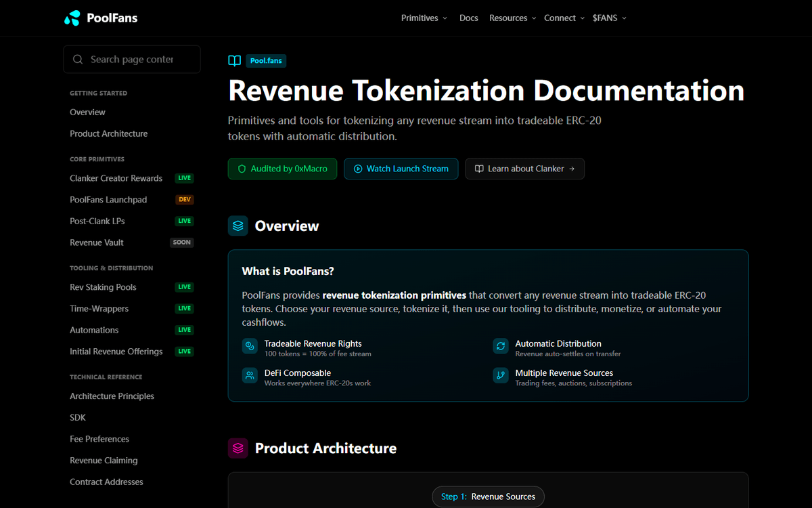Click the GETTING STARTED sidebar heading

click(98, 93)
